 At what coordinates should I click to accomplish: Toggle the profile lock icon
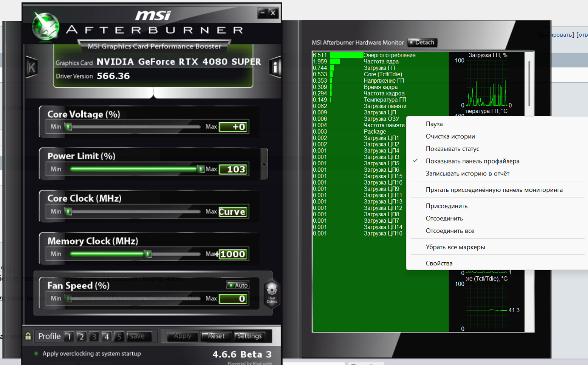[x=28, y=336]
